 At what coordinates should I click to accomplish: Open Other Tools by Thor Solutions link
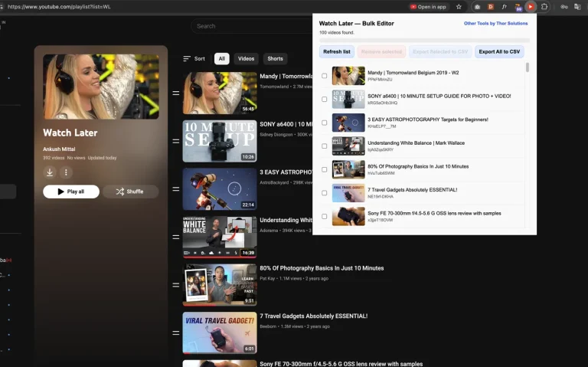tap(496, 23)
